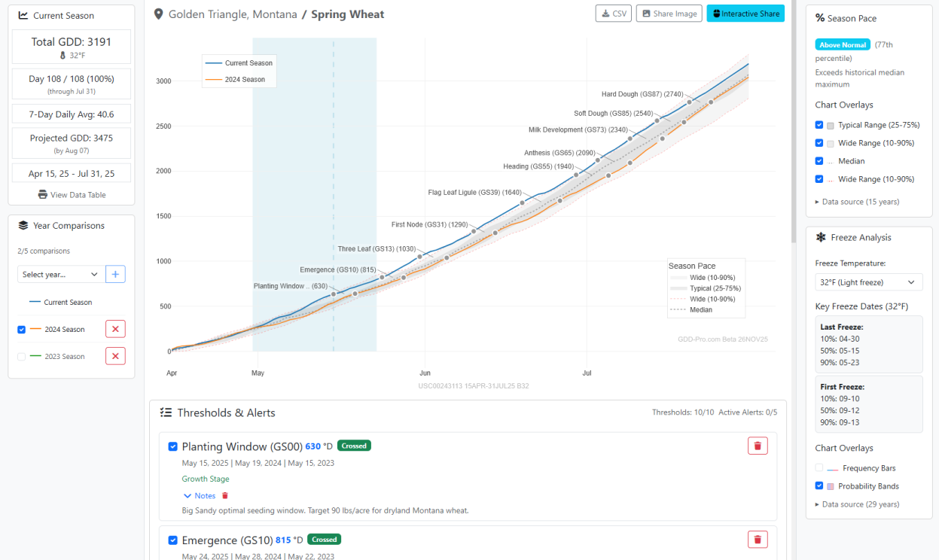Delete the Planting Window note
The image size is (939, 560).
(x=224, y=496)
